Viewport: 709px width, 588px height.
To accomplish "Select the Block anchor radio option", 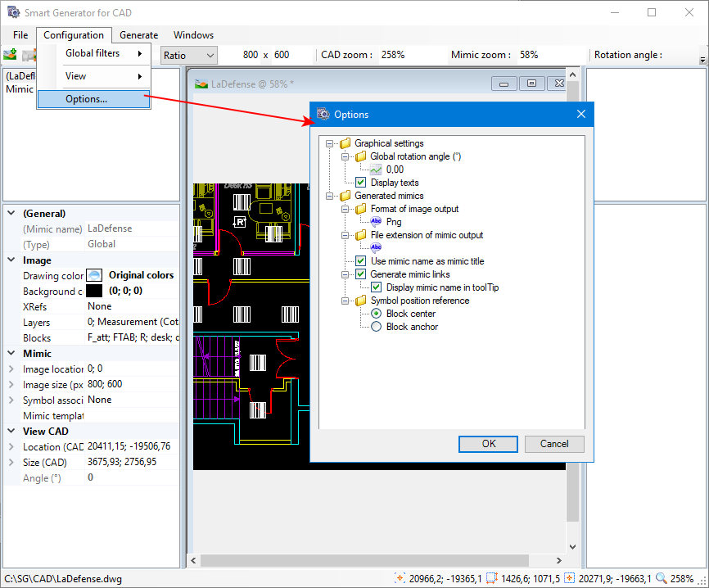I will point(376,327).
